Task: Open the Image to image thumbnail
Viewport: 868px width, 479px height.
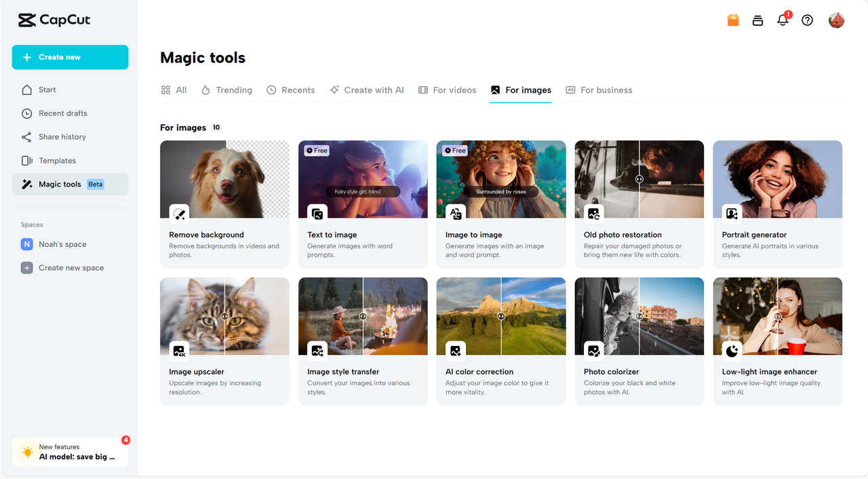Action: (x=501, y=179)
